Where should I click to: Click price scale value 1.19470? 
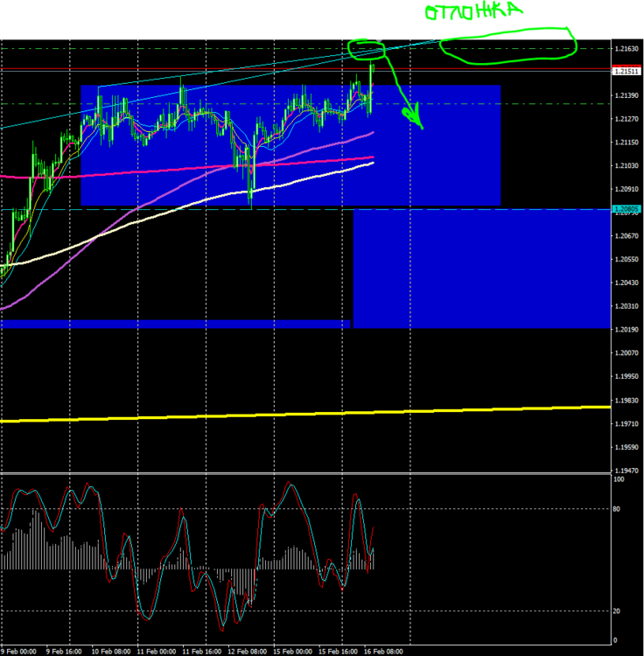pyautogui.click(x=626, y=471)
